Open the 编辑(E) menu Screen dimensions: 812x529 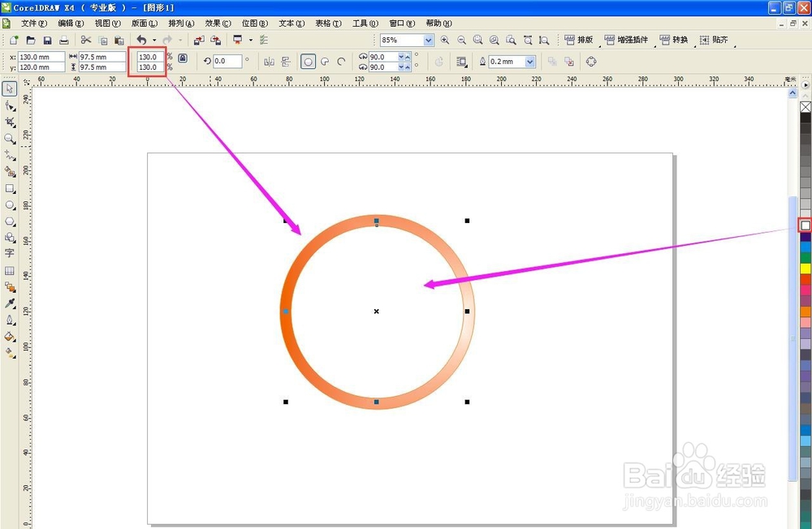pos(71,24)
